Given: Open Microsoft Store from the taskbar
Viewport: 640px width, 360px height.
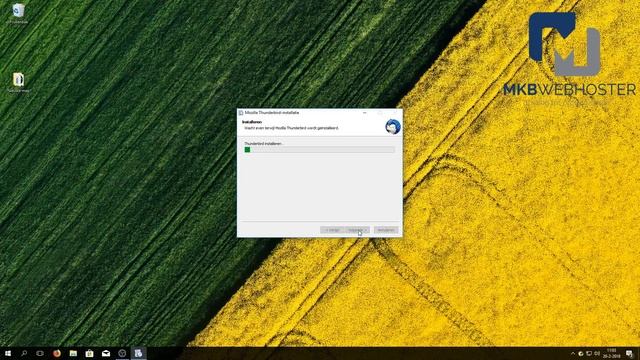Looking at the screenshot, I should [89, 353].
